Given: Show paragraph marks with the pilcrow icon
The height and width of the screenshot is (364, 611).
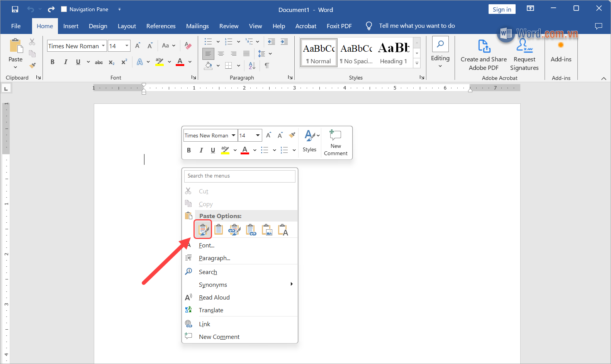Looking at the screenshot, I should point(267,66).
